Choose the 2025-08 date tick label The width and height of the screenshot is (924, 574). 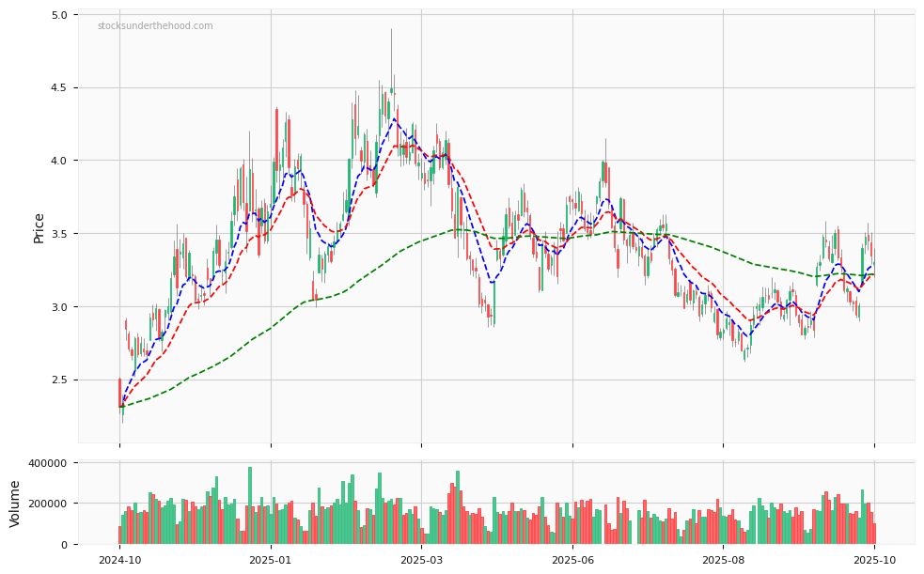point(723,561)
